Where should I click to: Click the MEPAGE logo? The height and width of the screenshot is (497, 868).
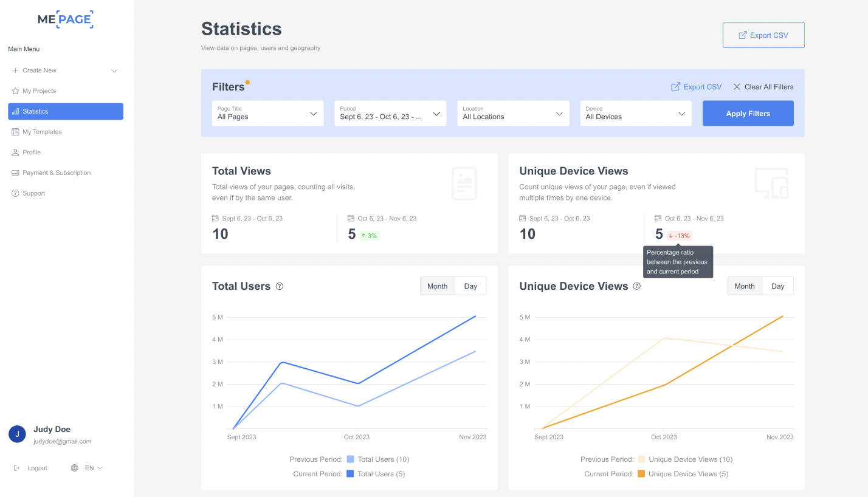(x=66, y=19)
